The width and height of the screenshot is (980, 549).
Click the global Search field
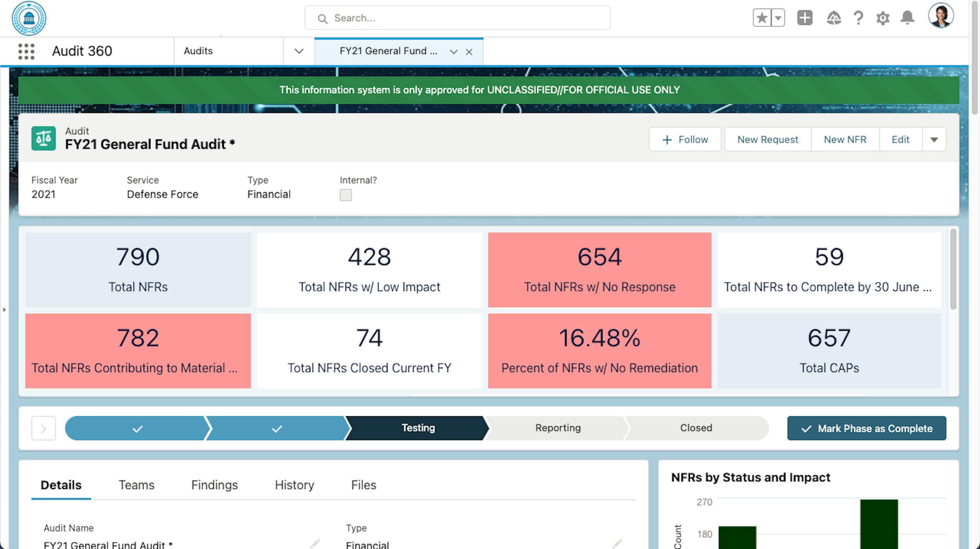click(x=457, y=18)
